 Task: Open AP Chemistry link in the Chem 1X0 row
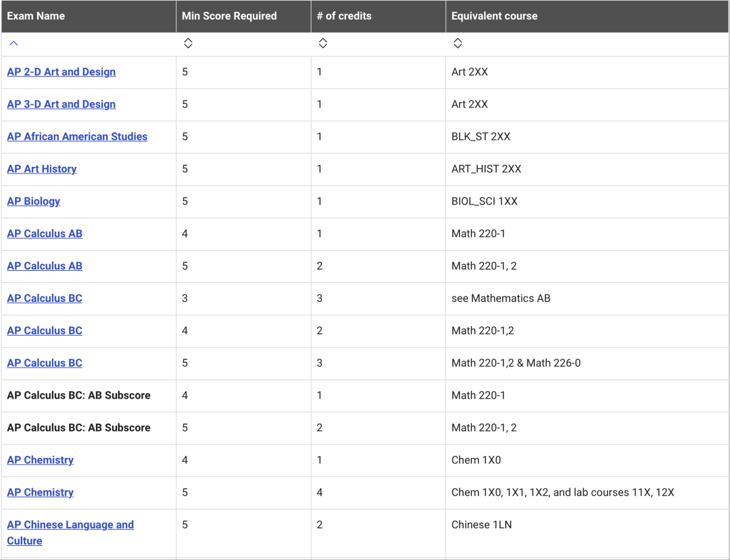tap(41, 460)
